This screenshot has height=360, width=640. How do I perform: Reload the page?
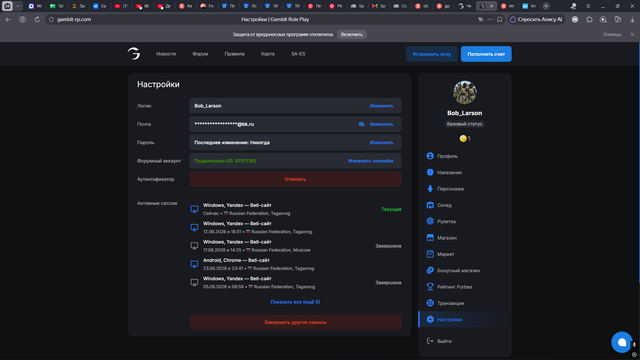pyautogui.click(x=37, y=19)
